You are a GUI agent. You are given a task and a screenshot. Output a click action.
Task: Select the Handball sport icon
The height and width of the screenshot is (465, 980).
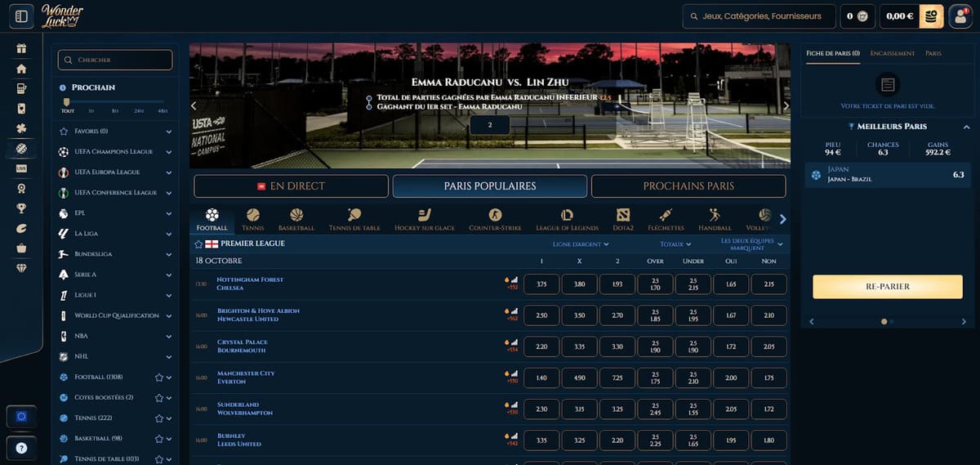[715, 219]
